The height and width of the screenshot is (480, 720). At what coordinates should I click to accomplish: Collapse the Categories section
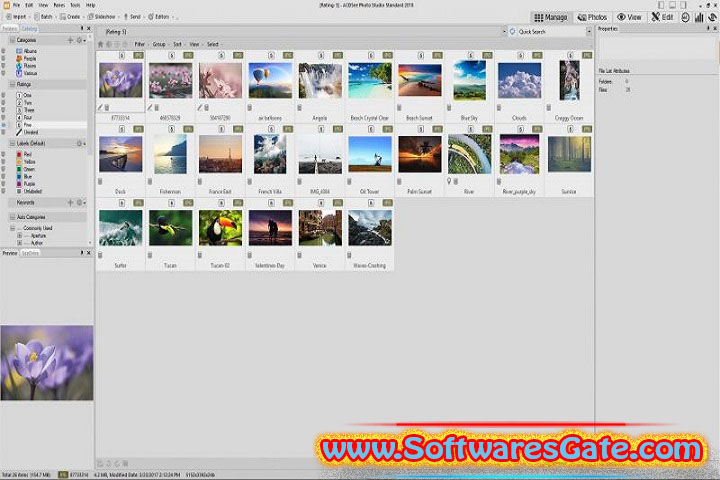click(12, 40)
